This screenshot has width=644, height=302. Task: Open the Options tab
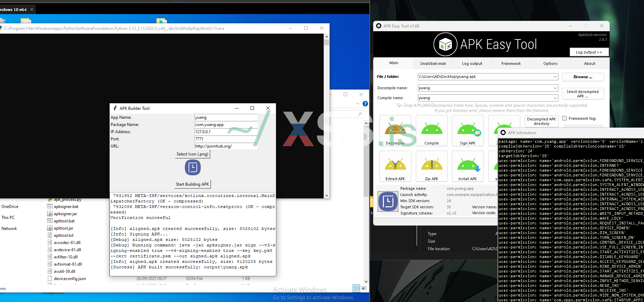(551, 63)
